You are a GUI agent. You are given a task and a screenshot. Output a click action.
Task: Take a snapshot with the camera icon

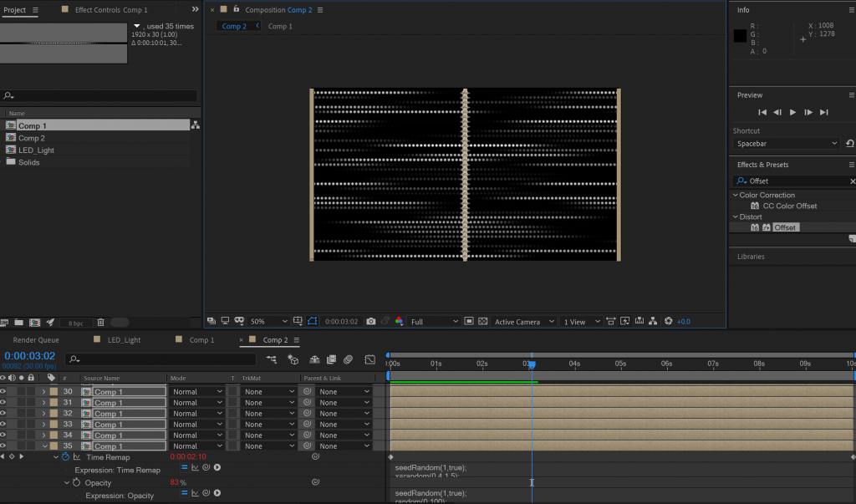[370, 321]
